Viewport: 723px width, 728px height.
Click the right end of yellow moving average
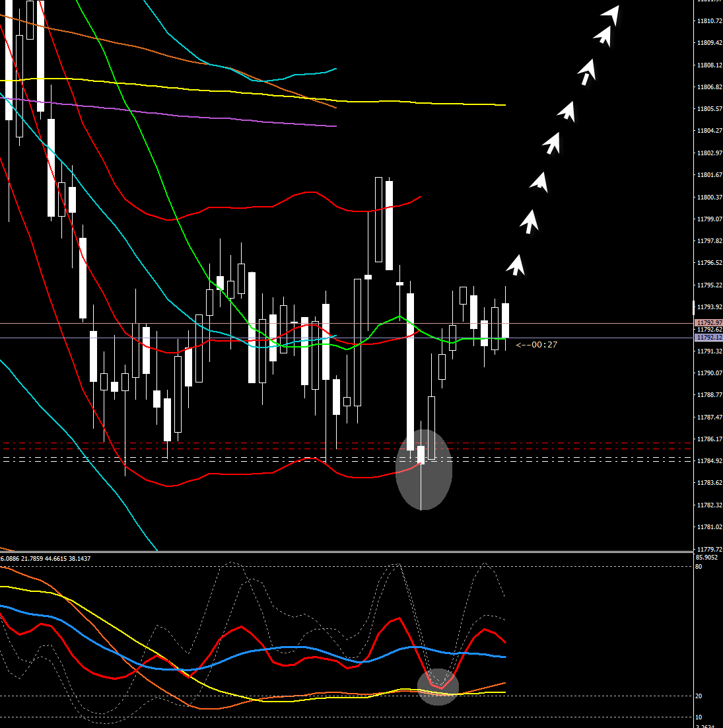click(x=503, y=104)
